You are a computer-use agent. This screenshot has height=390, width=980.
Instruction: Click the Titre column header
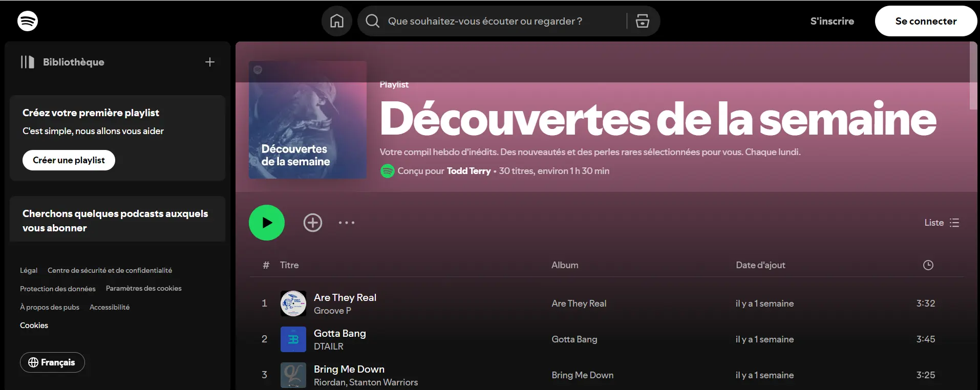[x=289, y=265]
